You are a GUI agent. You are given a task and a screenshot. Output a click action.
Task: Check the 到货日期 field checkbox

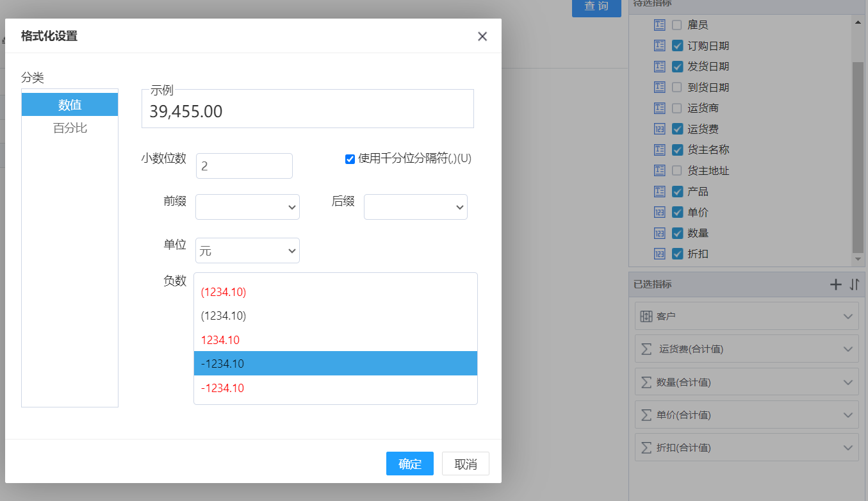click(x=677, y=87)
